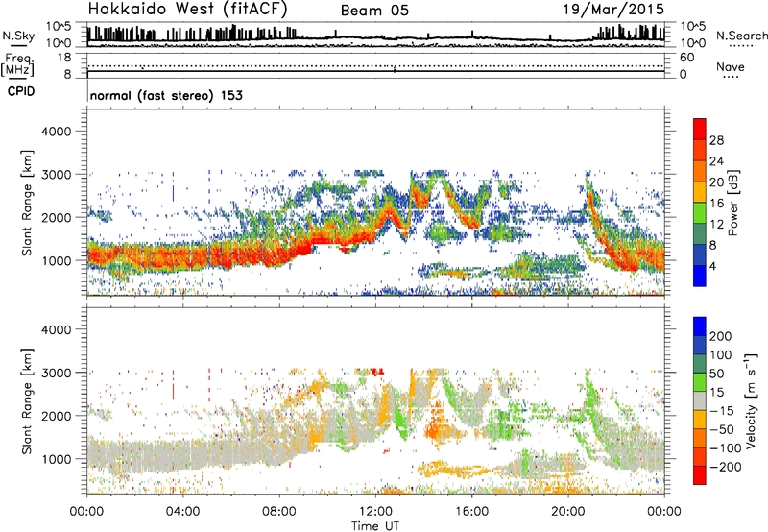Click the 'Hokkaido West (fitACF)' title
The height and width of the screenshot is (532, 768).
(x=187, y=9)
